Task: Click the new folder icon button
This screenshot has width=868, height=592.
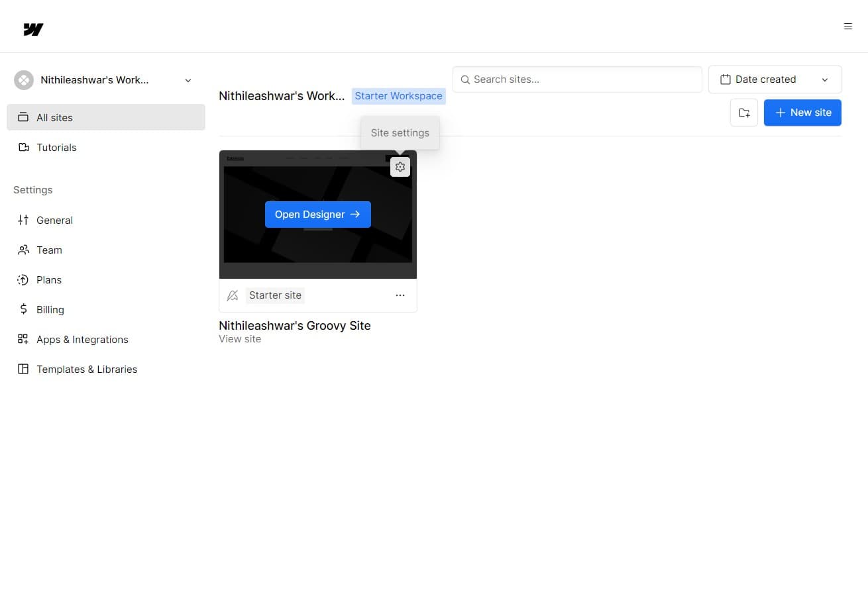Action: tap(743, 113)
